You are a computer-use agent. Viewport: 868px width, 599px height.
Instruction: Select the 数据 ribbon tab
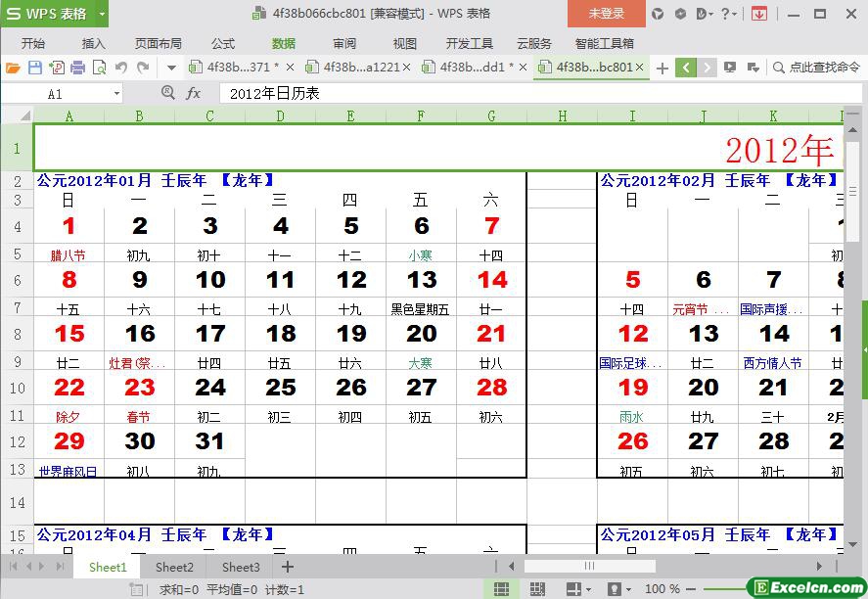point(284,43)
